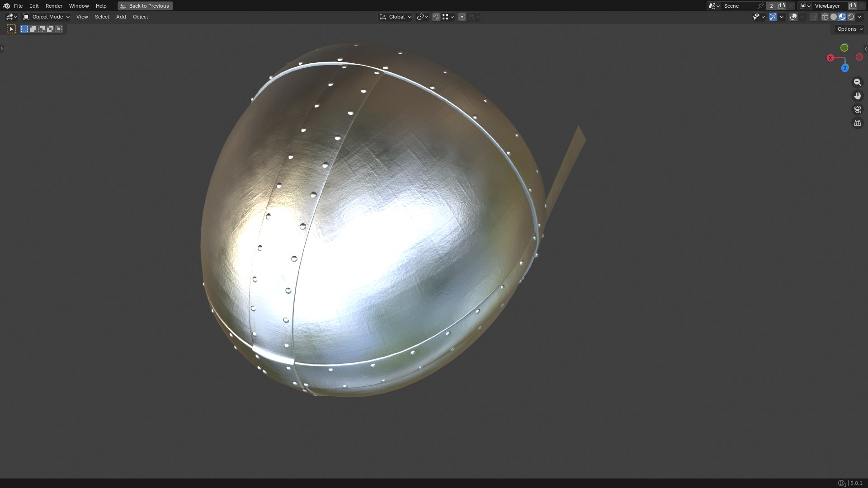Open the Options dropdown
This screenshot has height=488, width=868.
(x=849, y=29)
